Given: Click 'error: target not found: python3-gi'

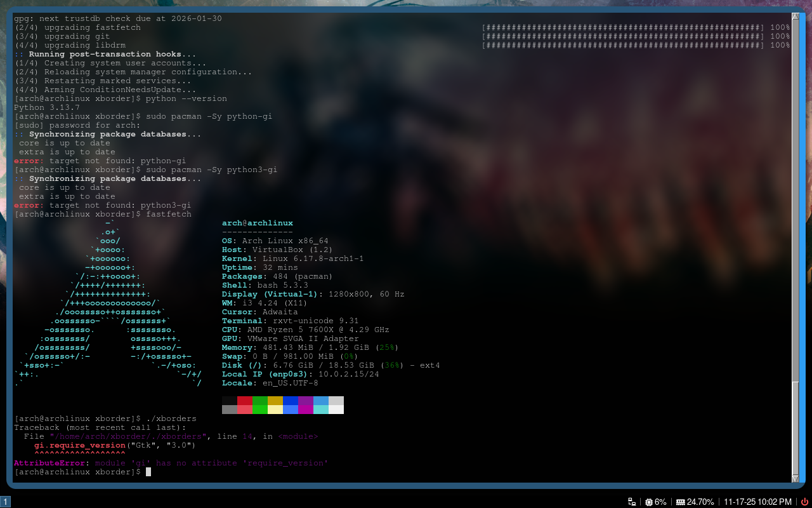Looking at the screenshot, I should 103,205.
